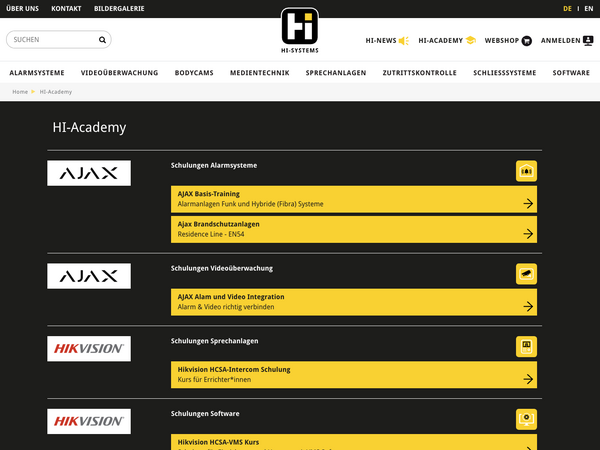Open Schliesssysteme menu
The height and width of the screenshot is (450, 600).
coord(504,73)
